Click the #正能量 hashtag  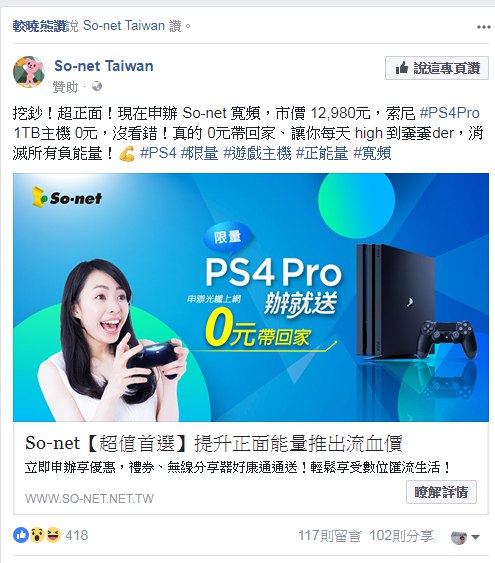pos(322,154)
